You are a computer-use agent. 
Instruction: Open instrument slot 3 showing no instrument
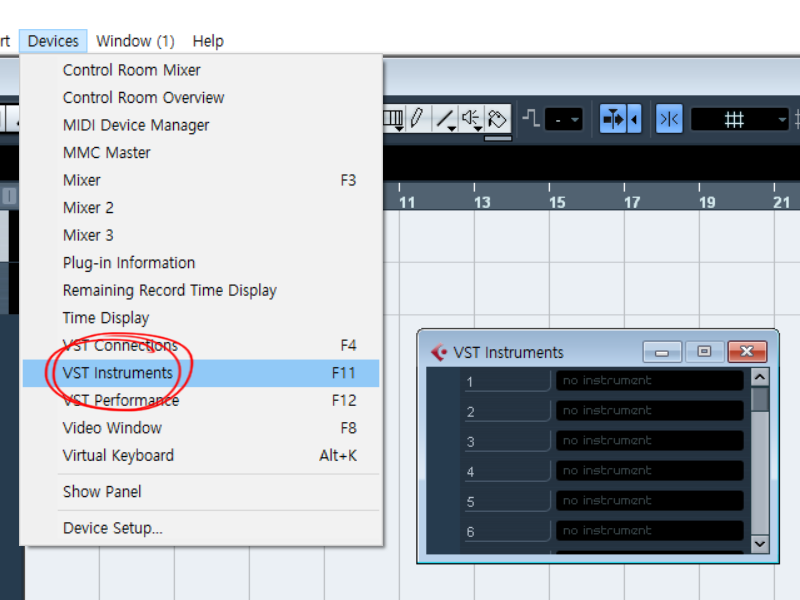pos(649,441)
